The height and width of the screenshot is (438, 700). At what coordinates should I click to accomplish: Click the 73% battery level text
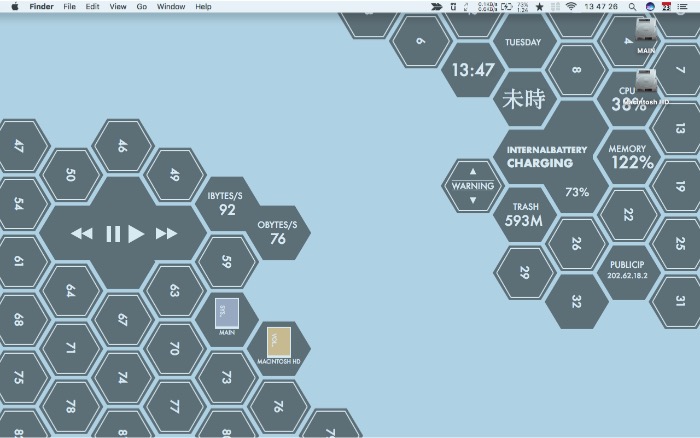(577, 192)
